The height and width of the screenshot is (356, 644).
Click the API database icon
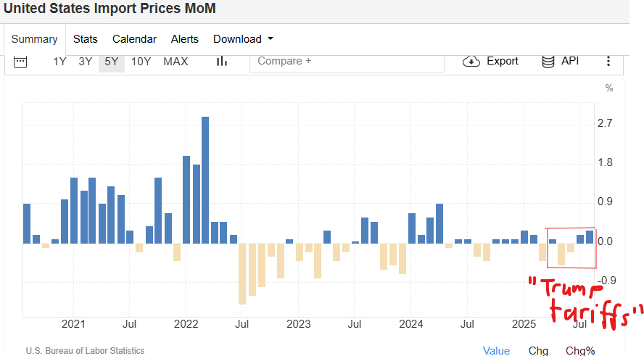549,62
